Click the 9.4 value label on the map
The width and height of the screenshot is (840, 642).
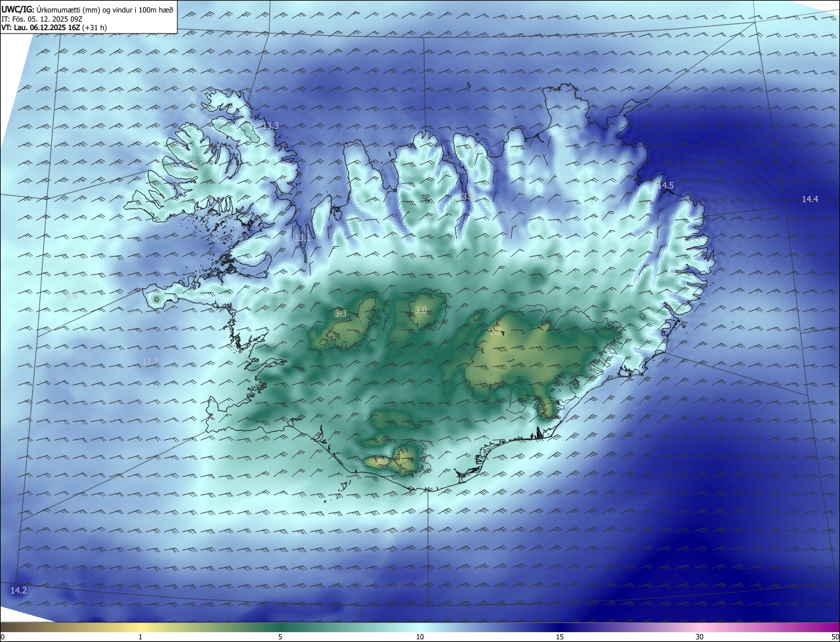point(71,296)
